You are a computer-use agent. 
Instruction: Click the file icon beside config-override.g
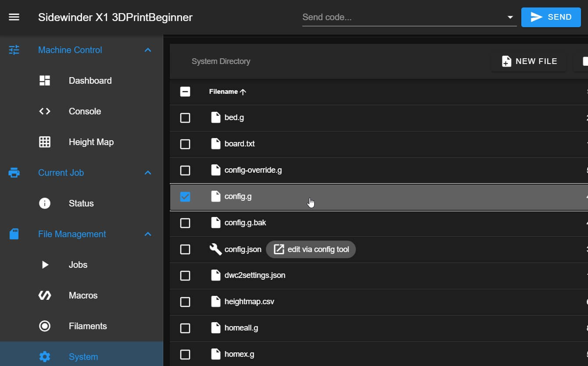[x=215, y=170]
